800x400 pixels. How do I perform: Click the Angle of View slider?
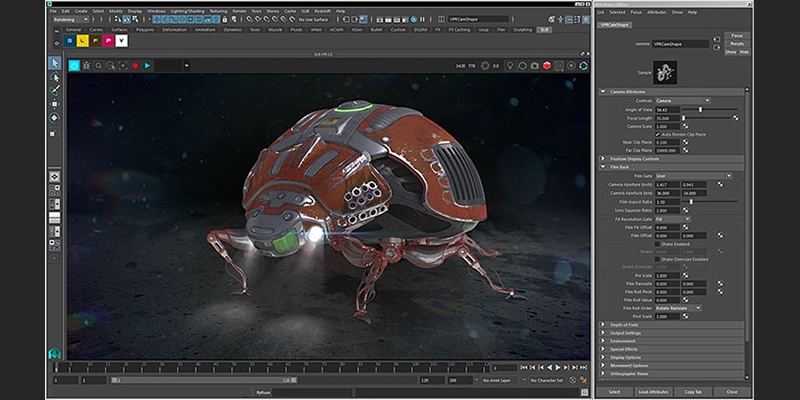(x=710, y=109)
